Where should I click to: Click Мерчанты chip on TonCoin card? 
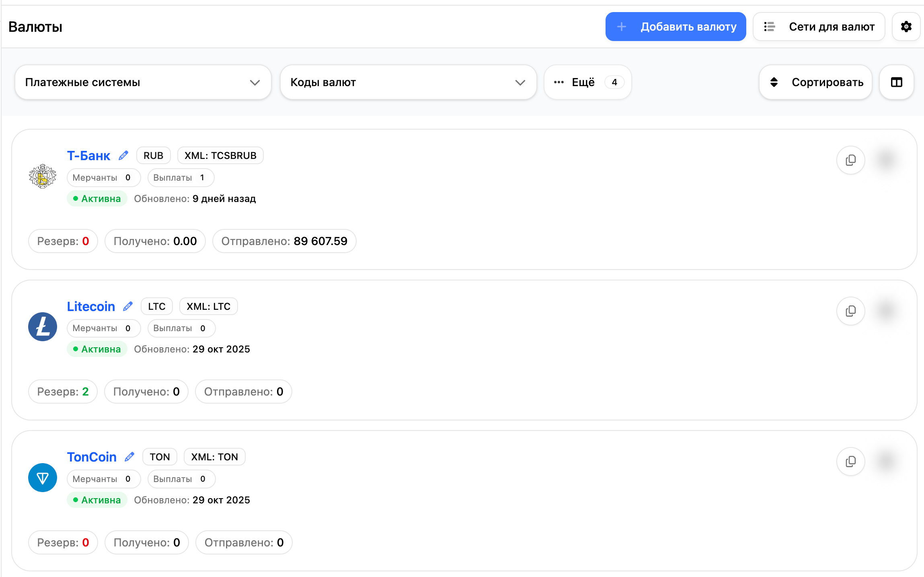coord(103,479)
